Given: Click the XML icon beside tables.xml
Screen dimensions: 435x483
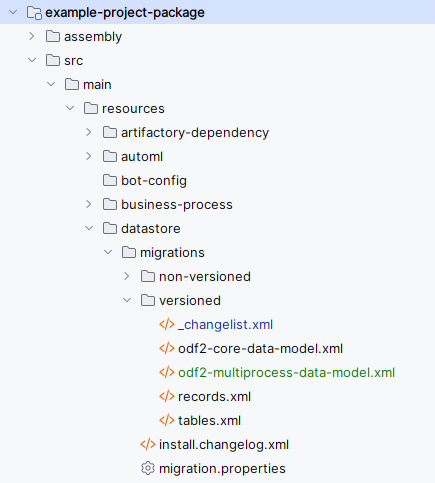Looking at the screenshot, I should 167,420.
